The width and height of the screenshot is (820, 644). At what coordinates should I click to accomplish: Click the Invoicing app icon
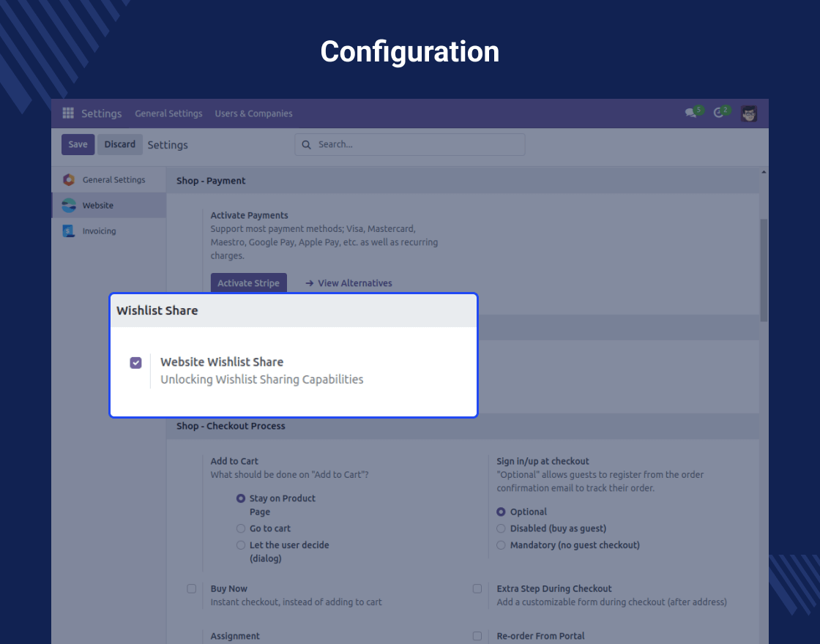coord(69,231)
